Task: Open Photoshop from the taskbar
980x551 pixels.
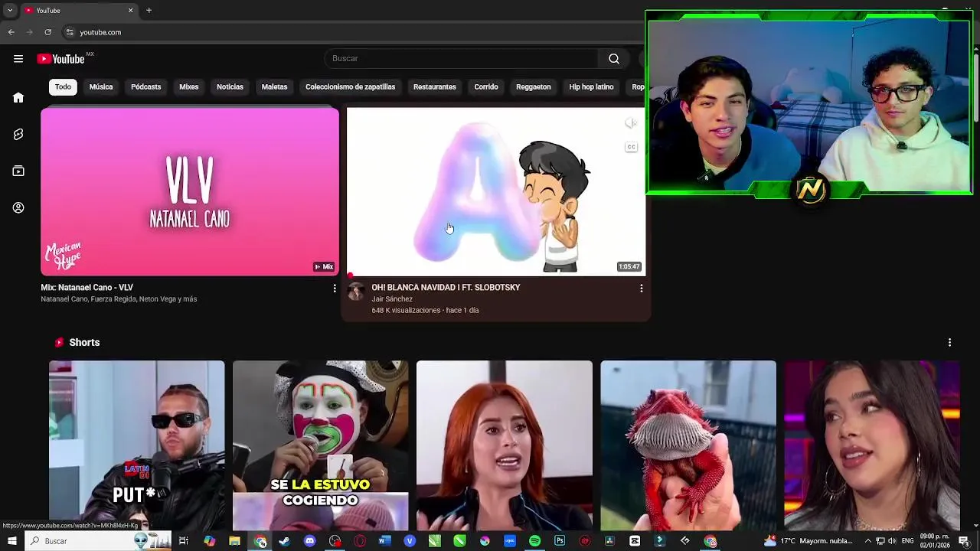Action: coord(560,541)
